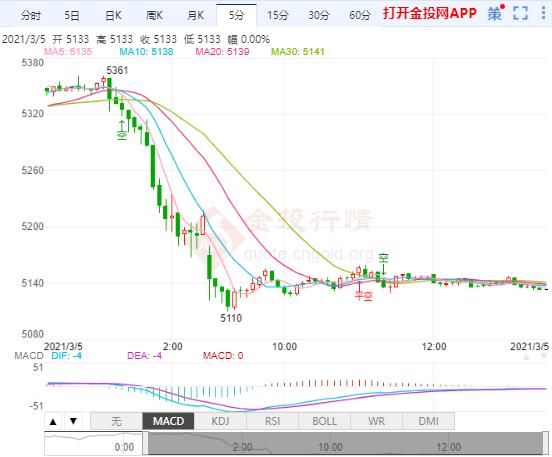Toggle fullscreen chart view icon

[520, 13]
